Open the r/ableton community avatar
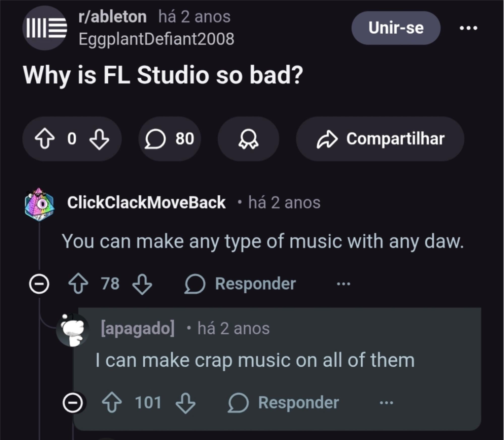The width and height of the screenshot is (504, 440). click(45, 28)
